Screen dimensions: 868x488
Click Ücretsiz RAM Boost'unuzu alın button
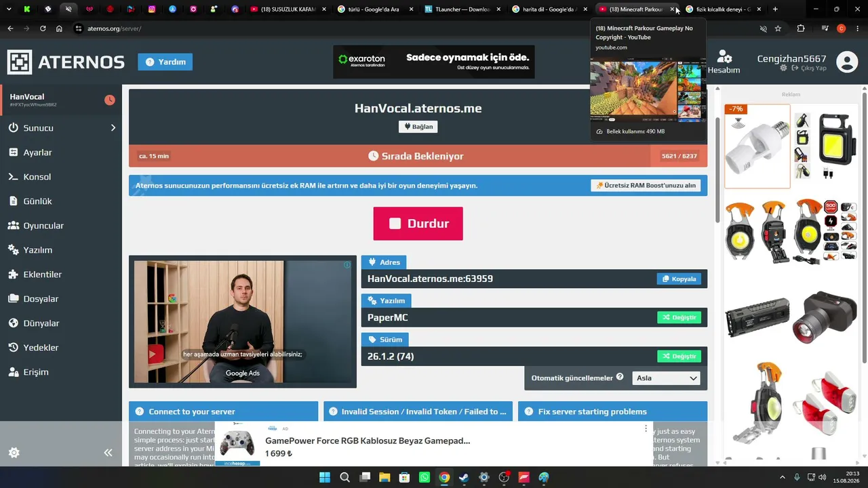tap(646, 186)
